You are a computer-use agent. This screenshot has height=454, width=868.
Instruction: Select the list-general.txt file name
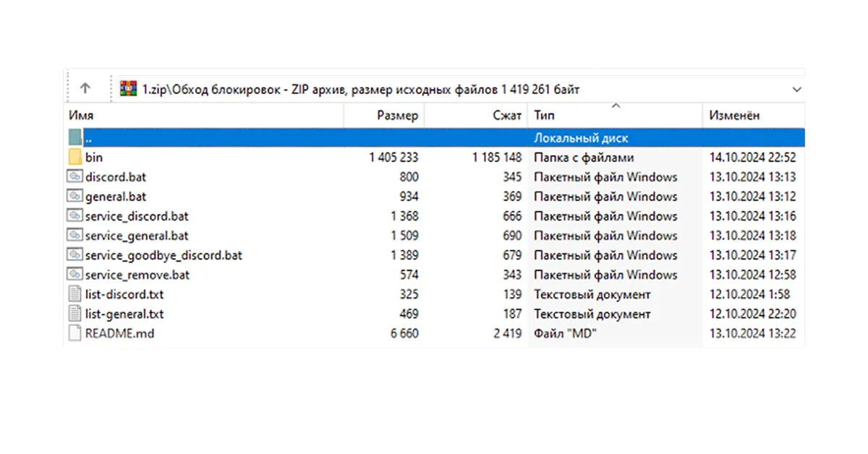[124, 314]
